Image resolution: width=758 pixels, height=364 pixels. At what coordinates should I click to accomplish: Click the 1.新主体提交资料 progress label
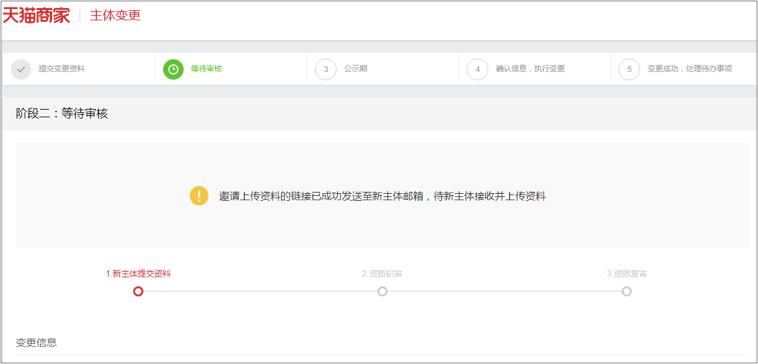pos(138,274)
